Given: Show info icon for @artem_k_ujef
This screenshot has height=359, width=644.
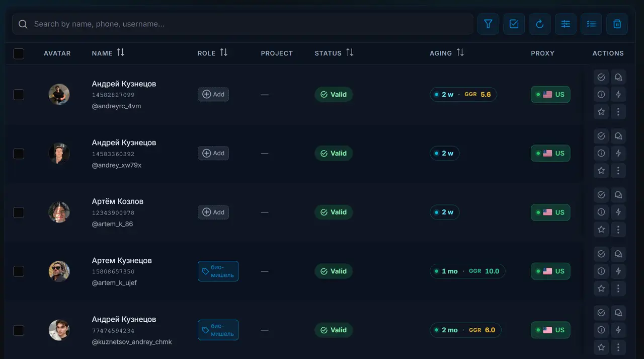Looking at the screenshot, I should coord(601,271).
